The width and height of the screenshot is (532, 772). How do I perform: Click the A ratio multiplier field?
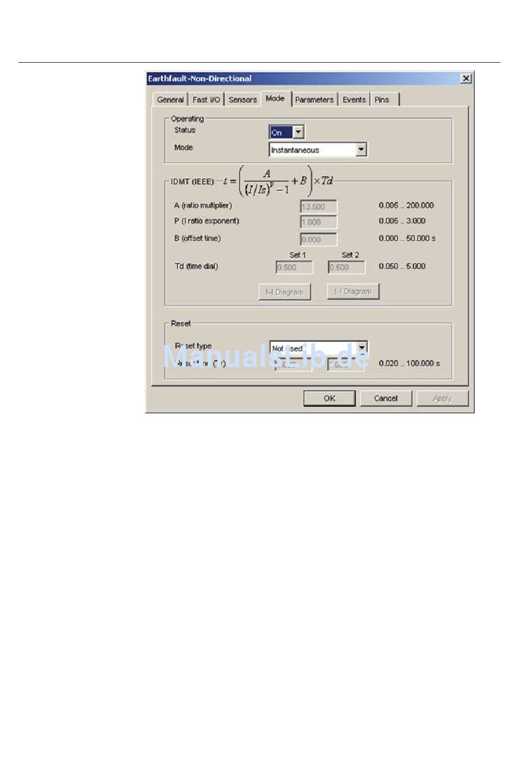[319, 207]
